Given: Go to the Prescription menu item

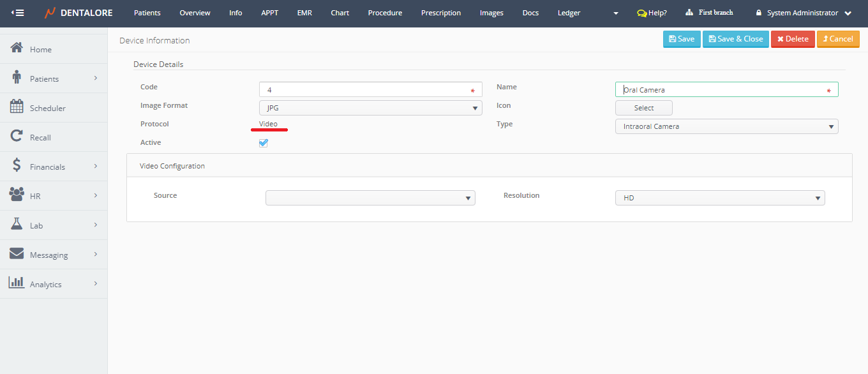Looking at the screenshot, I should point(440,13).
